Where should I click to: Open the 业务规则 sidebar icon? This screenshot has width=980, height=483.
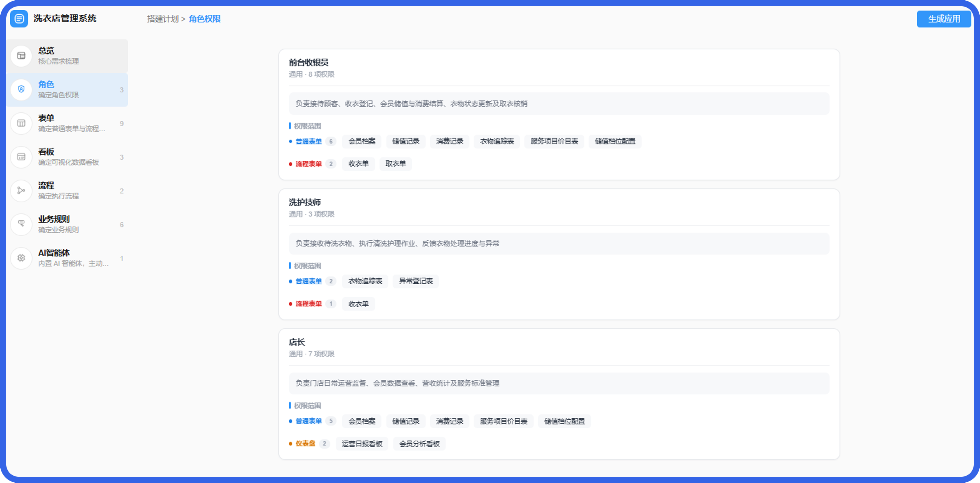pyautogui.click(x=21, y=224)
